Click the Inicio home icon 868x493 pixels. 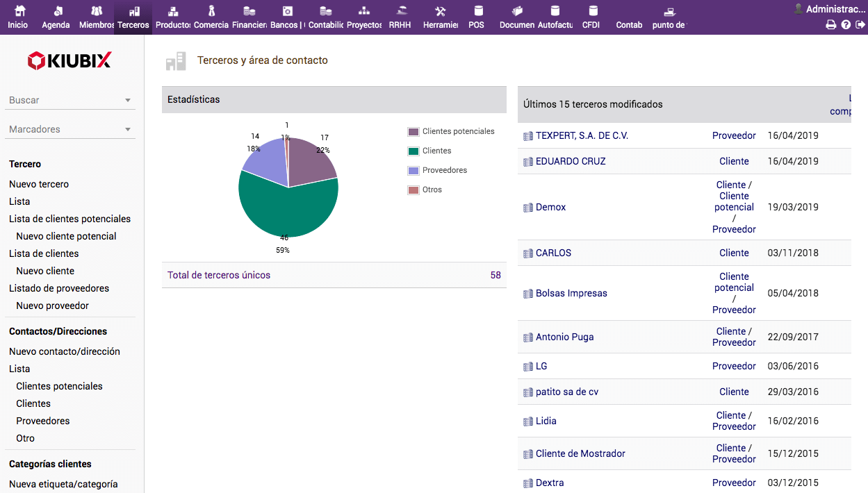[19, 12]
